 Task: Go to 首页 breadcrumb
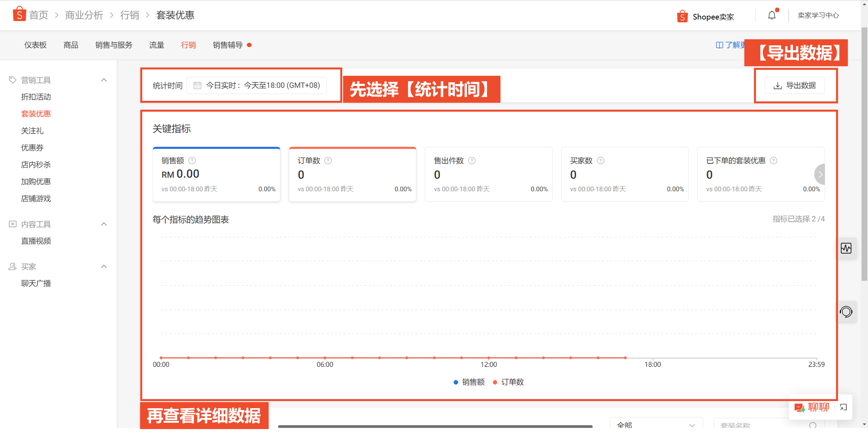(x=38, y=15)
